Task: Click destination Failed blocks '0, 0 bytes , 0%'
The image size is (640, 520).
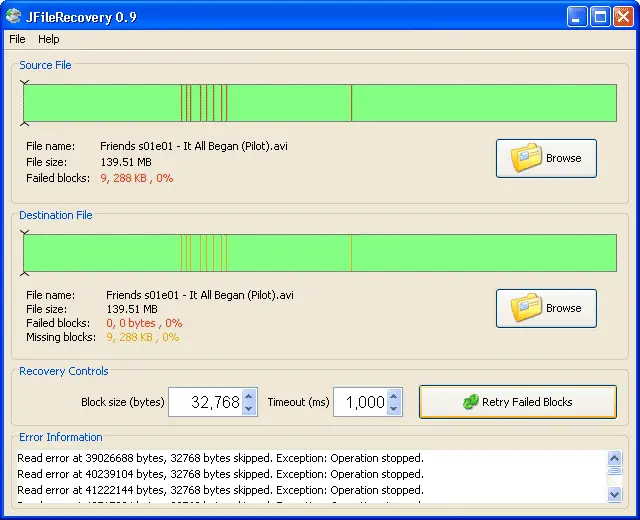Action: [x=144, y=323]
